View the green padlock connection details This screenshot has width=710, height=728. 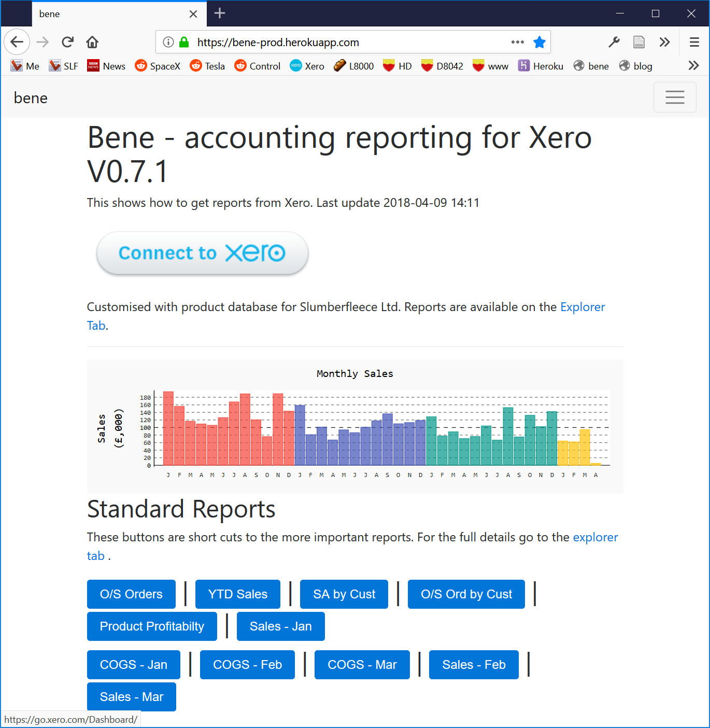[184, 42]
